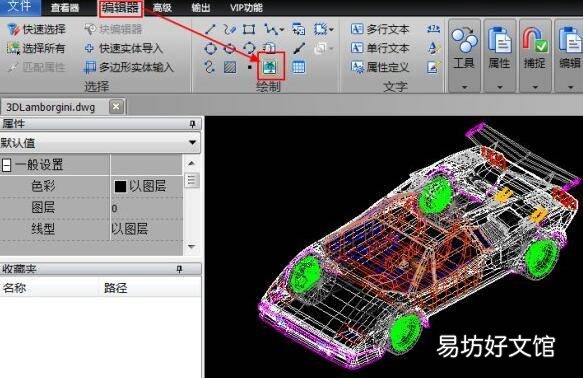Click the properties list scroll-down arrow
This screenshot has width=583, height=378.
tap(191, 246)
